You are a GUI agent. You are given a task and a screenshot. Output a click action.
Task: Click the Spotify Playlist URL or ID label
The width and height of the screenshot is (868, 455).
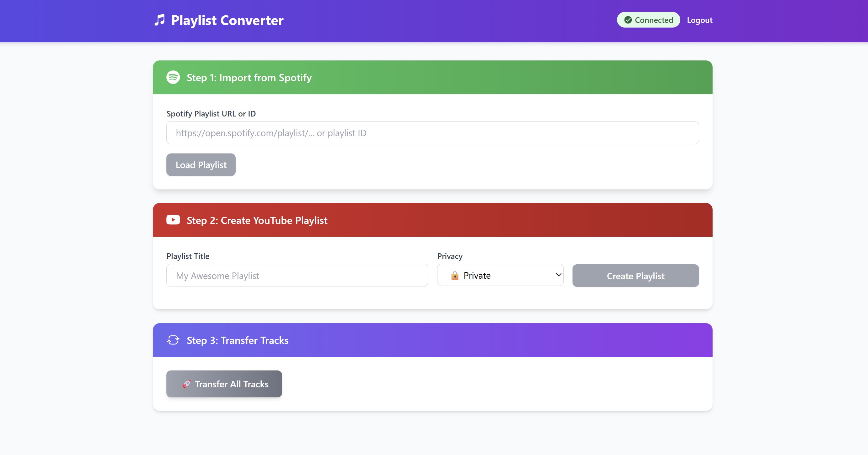(211, 114)
